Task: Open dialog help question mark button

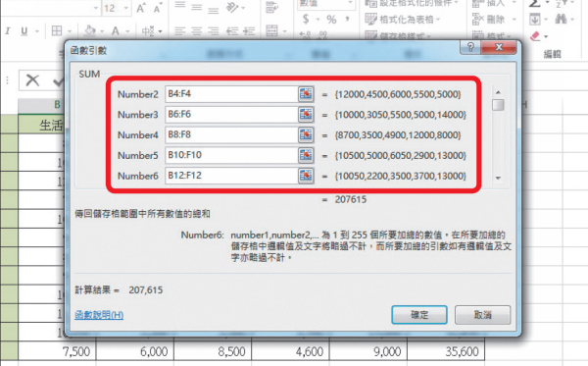Action: [470, 47]
